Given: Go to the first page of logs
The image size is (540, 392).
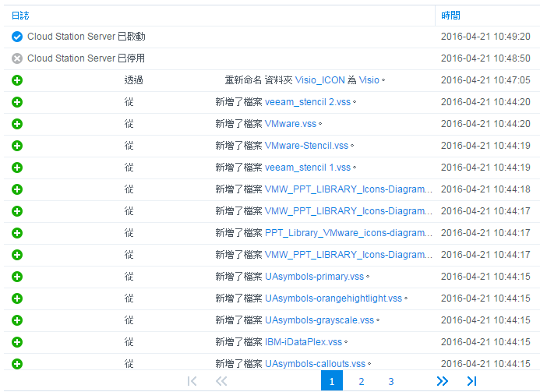Looking at the screenshot, I should pos(192,381).
